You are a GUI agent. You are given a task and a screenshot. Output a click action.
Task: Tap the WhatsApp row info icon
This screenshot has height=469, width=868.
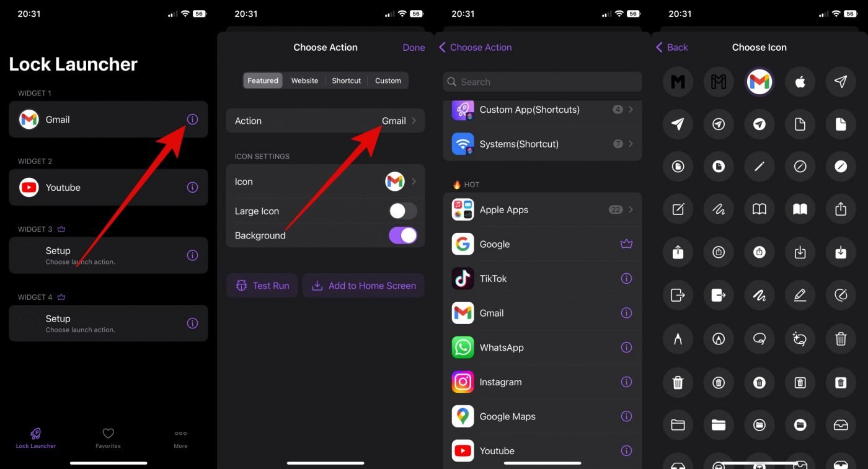[x=626, y=348]
